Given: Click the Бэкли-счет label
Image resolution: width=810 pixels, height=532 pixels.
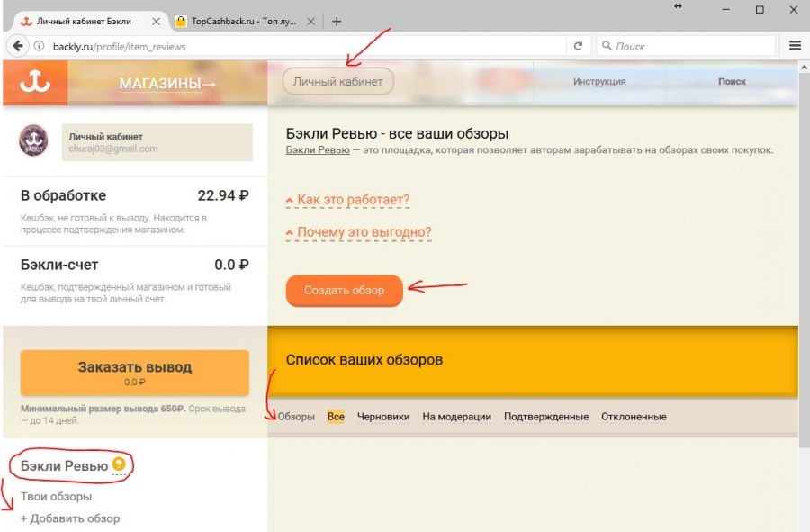Looking at the screenshot, I should [x=59, y=265].
